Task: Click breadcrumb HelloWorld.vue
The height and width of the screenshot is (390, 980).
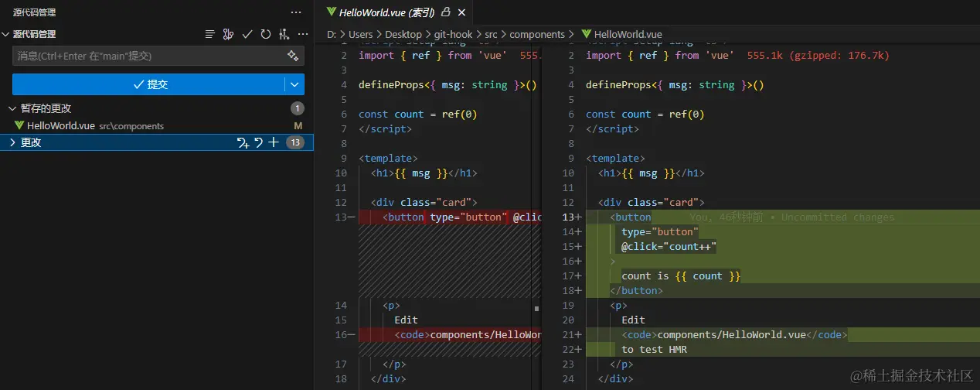Action: [622, 34]
